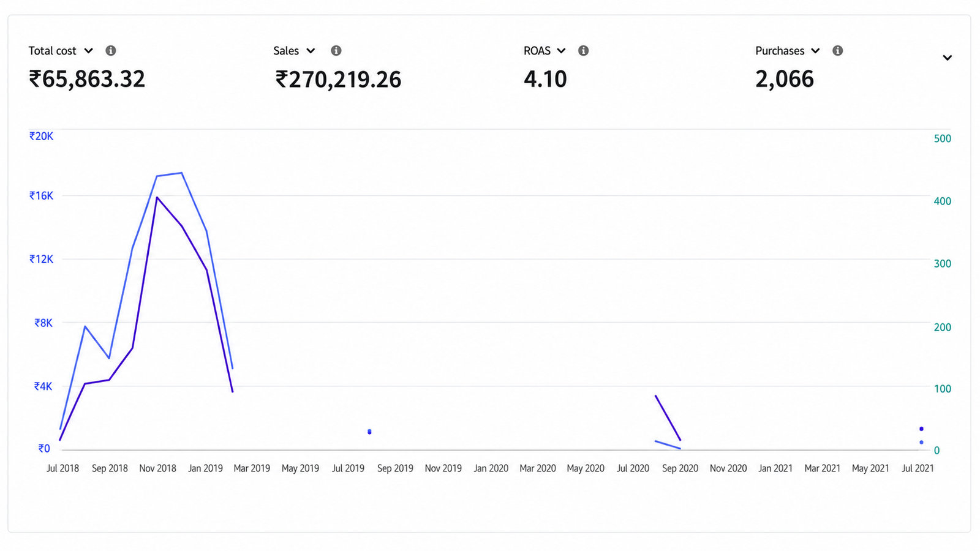Screen dimensions: 980x551
Task: Click info icon beside Sales metric
Action: coord(336,51)
